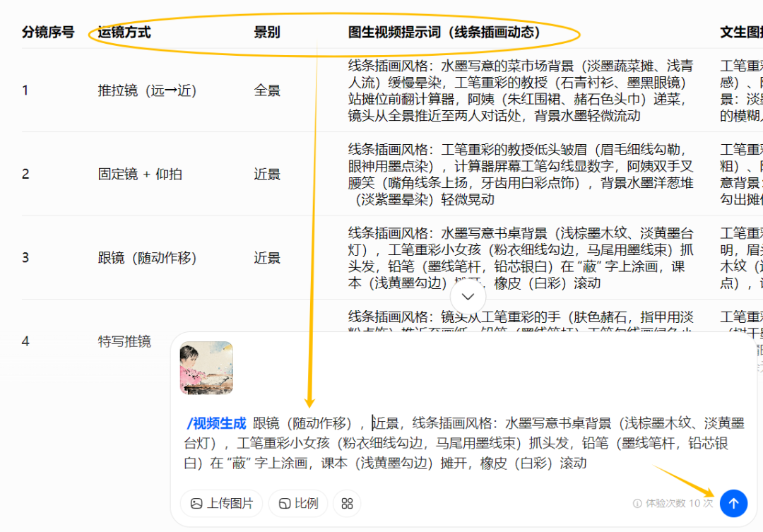Select the 推拉镜（远→近） cell
This screenshot has height=532, width=763.
tap(147, 90)
